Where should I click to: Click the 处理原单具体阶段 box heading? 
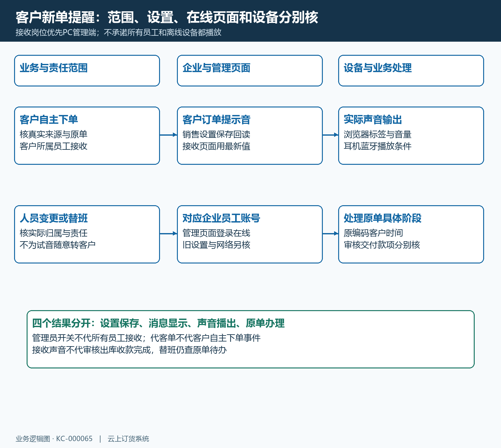pyautogui.click(x=383, y=218)
